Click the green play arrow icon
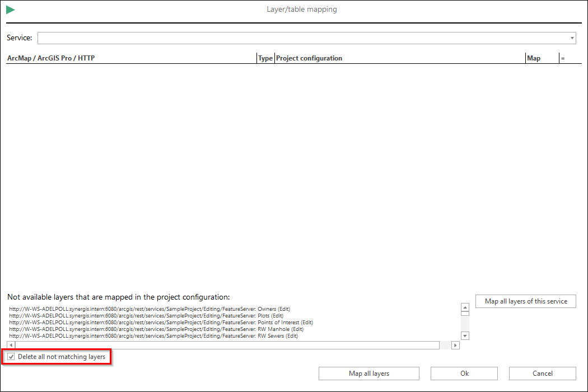The width and height of the screenshot is (588, 392). [11, 10]
